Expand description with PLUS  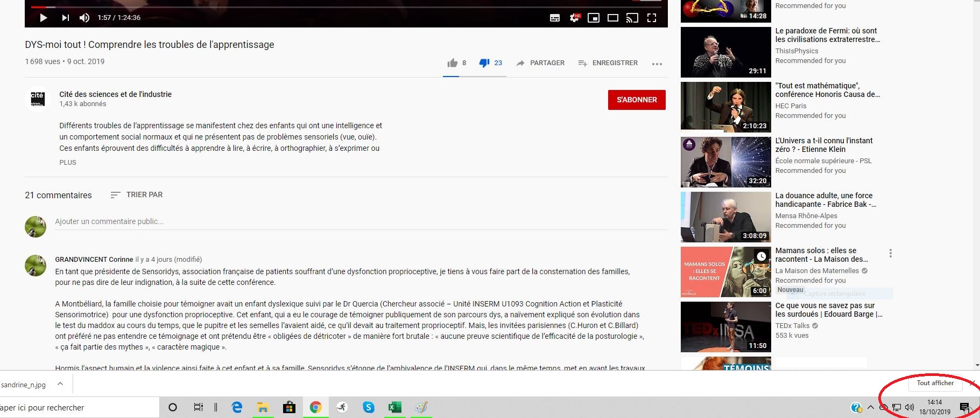click(68, 162)
